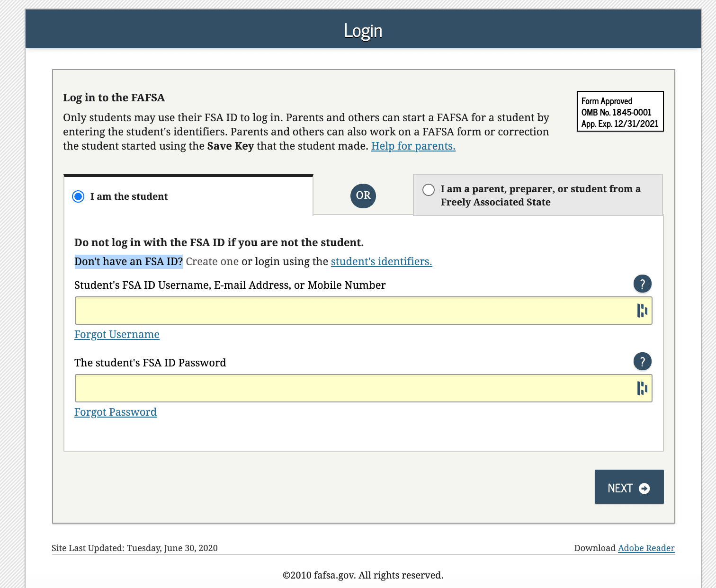Image resolution: width=716 pixels, height=588 pixels.
Task: Switch to "I am the student" tab label
Action: coord(129,196)
